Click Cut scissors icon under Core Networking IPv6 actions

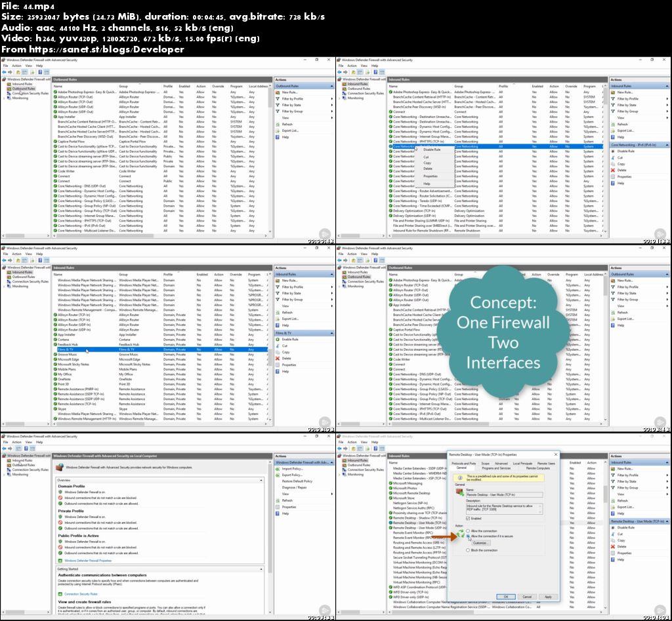[613, 157]
